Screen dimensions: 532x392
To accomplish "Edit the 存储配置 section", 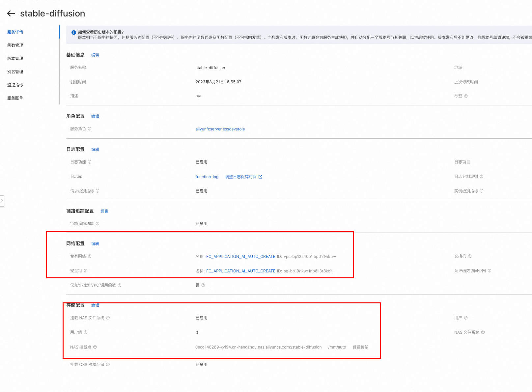I will point(95,305).
